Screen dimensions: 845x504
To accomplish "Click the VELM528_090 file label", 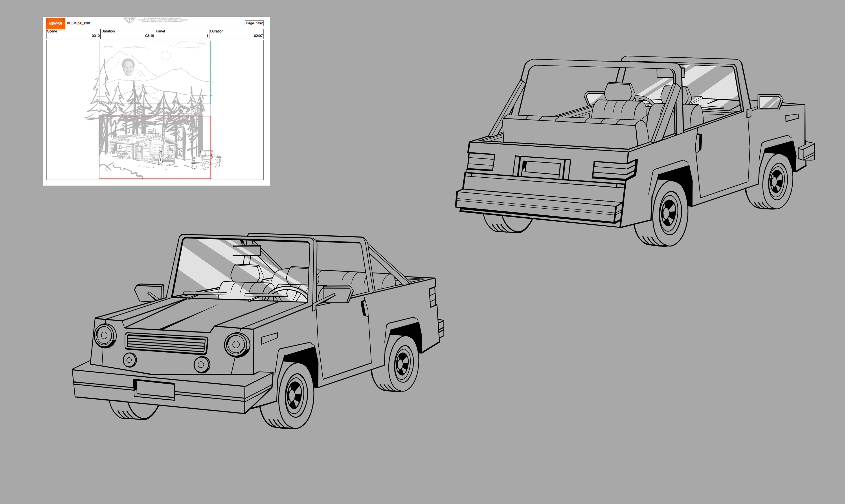I will coord(78,23).
